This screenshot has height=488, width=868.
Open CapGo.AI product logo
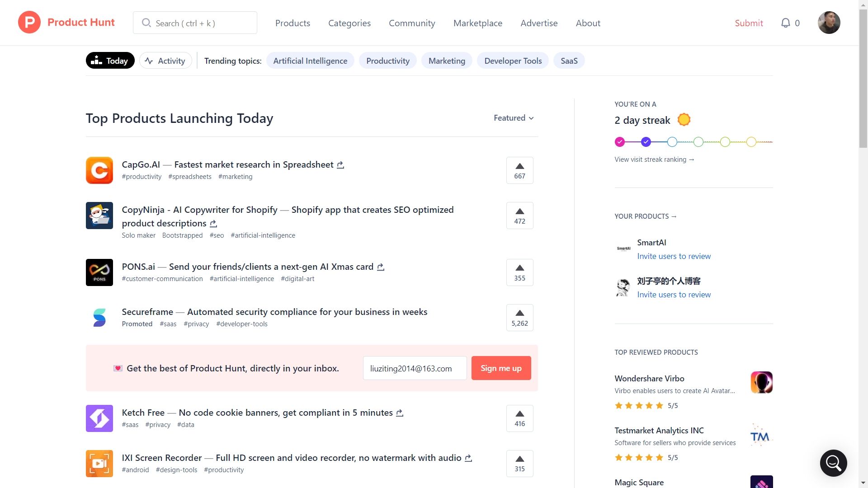pos(99,170)
